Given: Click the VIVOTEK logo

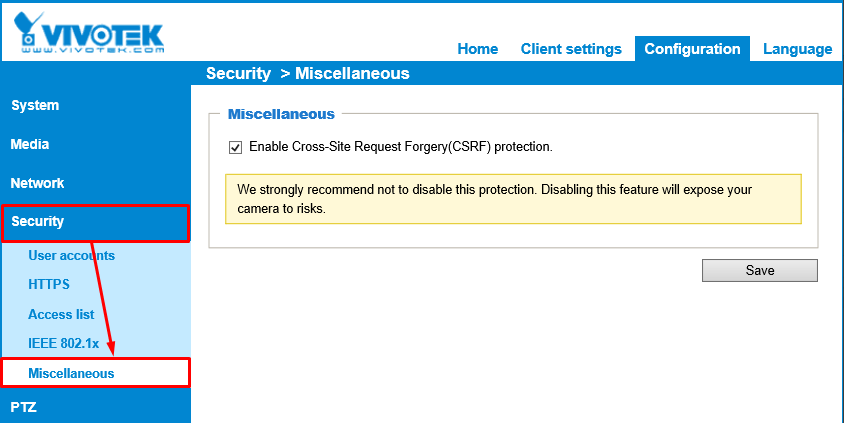Looking at the screenshot, I should pos(90,33).
